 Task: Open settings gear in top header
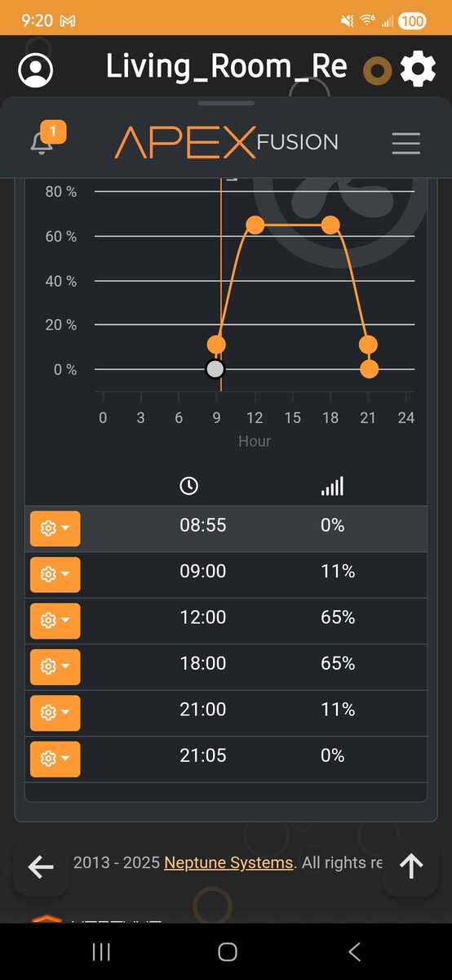click(x=418, y=70)
